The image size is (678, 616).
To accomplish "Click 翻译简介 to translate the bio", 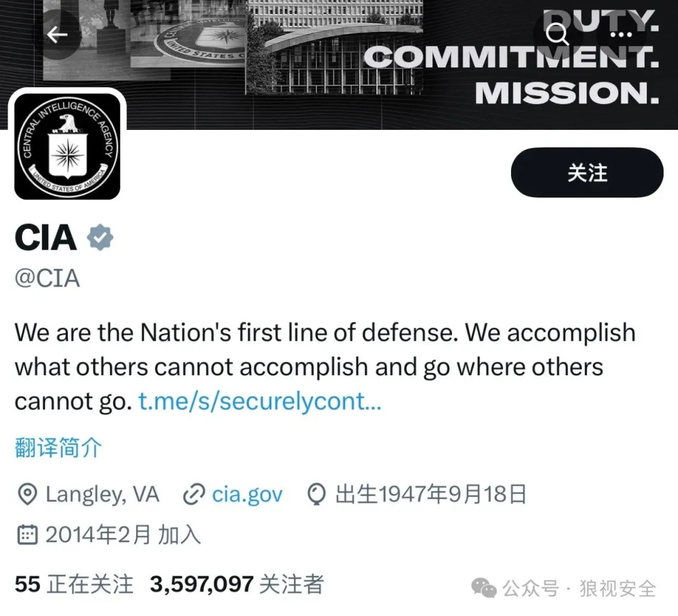I will click(x=58, y=448).
